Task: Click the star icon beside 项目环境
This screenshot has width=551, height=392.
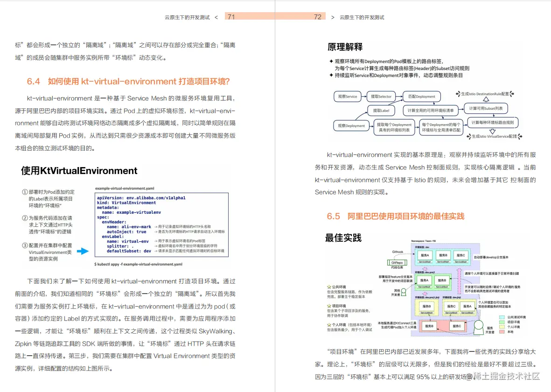Action: (x=329, y=306)
